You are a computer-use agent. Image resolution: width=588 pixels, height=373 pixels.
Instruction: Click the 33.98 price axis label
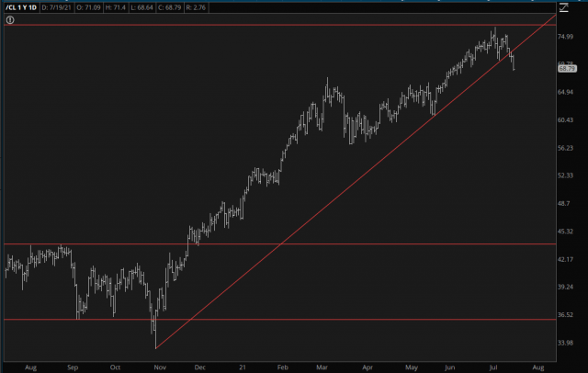point(567,343)
